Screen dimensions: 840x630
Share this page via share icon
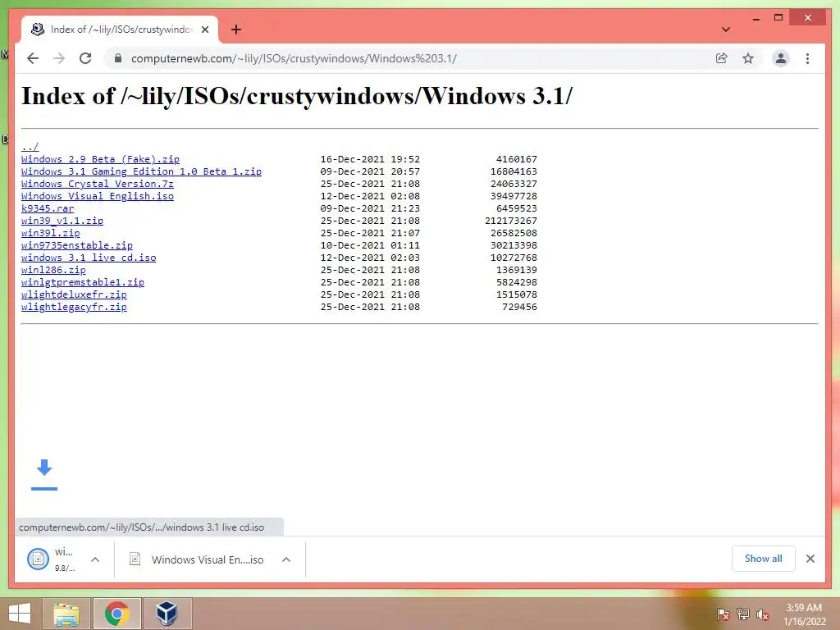[722, 58]
